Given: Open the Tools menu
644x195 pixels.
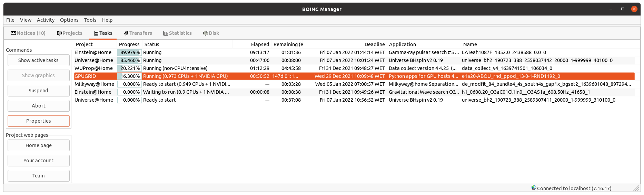Looking at the screenshot, I should (x=90, y=20).
